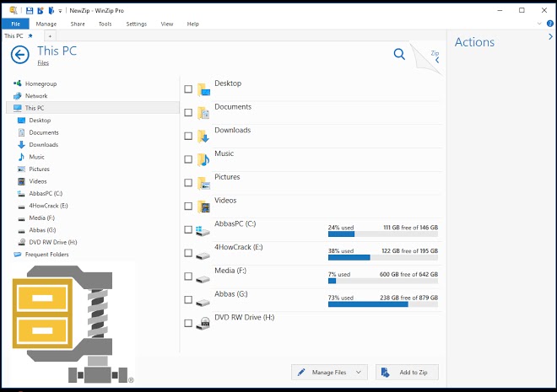Tick the 4HowCrack (E:) checkbox
The width and height of the screenshot is (557, 392).
(x=188, y=253)
